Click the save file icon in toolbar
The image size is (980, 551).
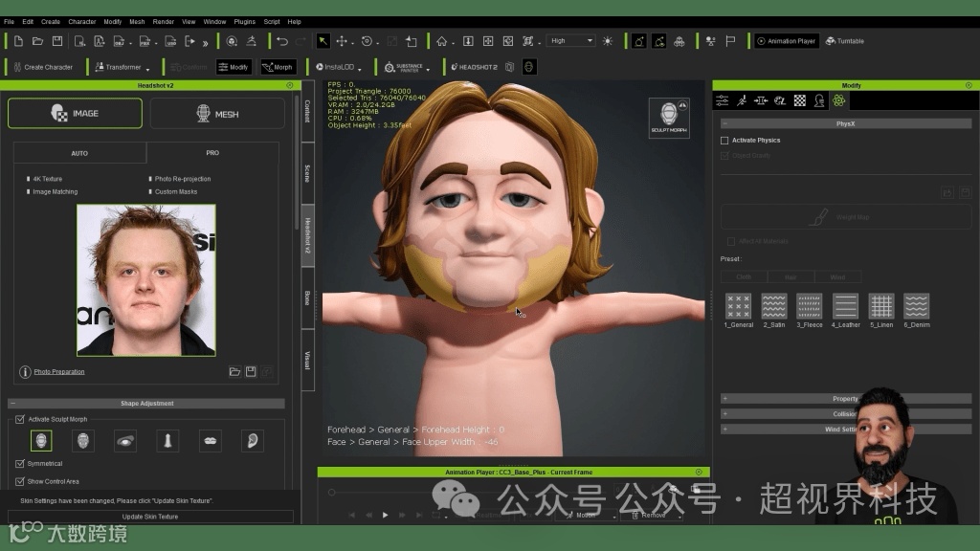57,41
